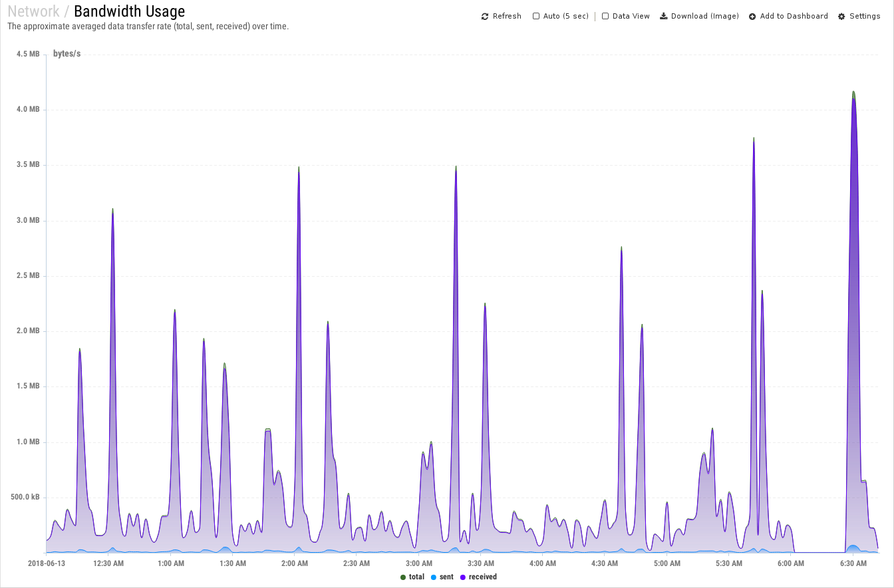Click the bytes/s unit label
Viewport: 894px width, 588px height.
(x=67, y=54)
